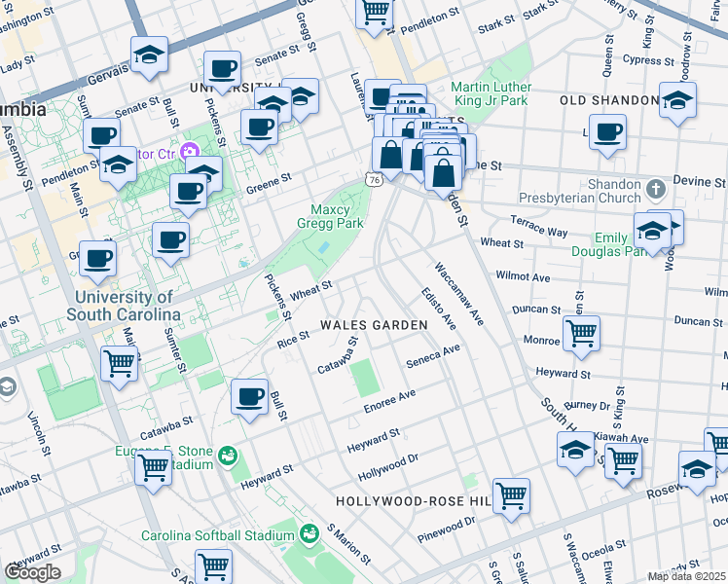Select the Cypress St street label
The image size is (728, 584).
click(x=648, y=60)
